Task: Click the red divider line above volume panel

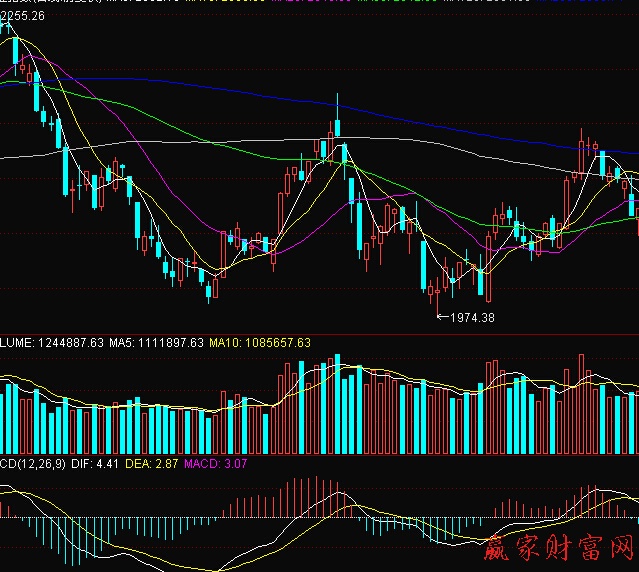Action: tap(320, 333)
